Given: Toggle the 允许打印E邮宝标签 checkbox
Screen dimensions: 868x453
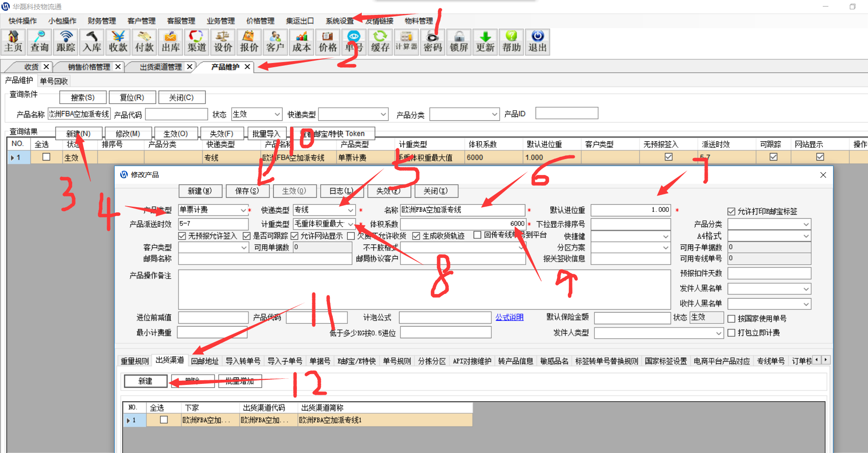Looking at the screenshot, I should click(731, 211).
